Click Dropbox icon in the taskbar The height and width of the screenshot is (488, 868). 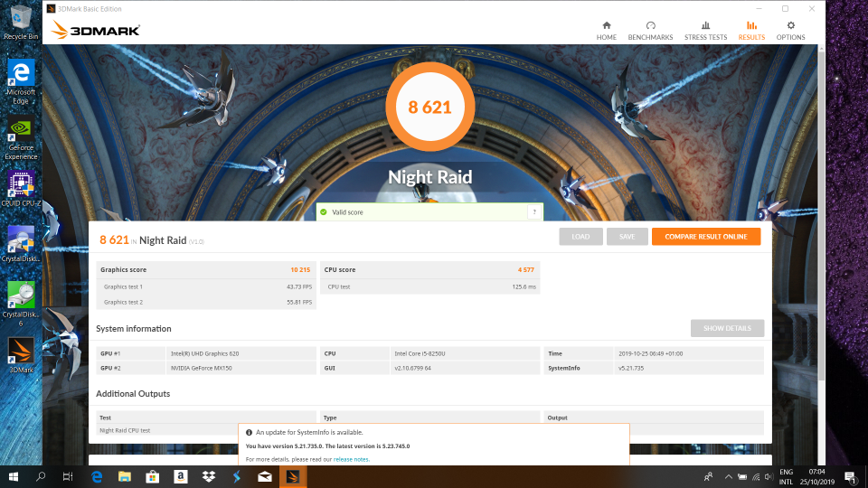[x=209, y=476]
